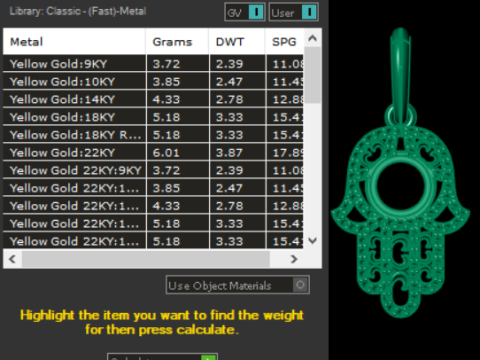Click the 11.08 SPG cell for Yellow Gold:9KY
The image size is (480, 360).
285,63
